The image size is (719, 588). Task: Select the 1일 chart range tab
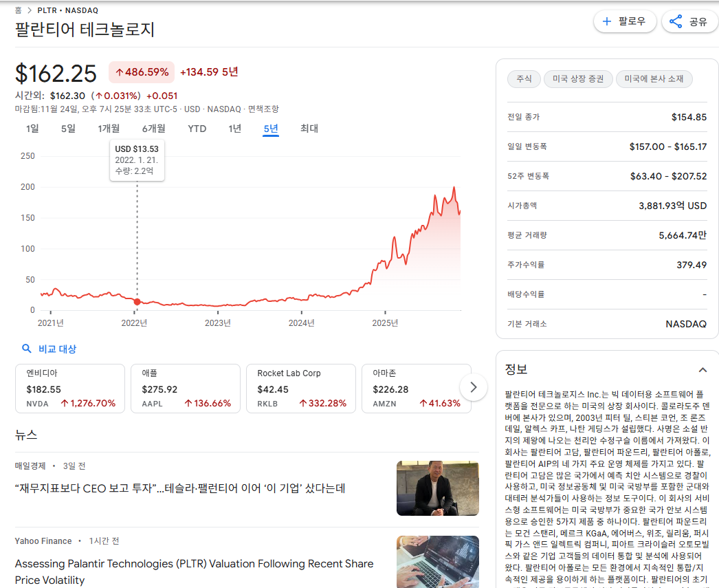tap(32, 129)
